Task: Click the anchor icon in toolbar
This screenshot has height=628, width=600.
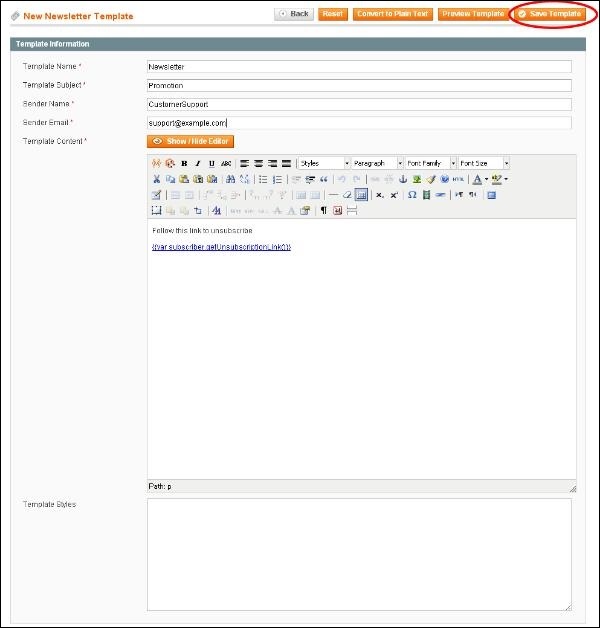Action: (x=403, y=179)
